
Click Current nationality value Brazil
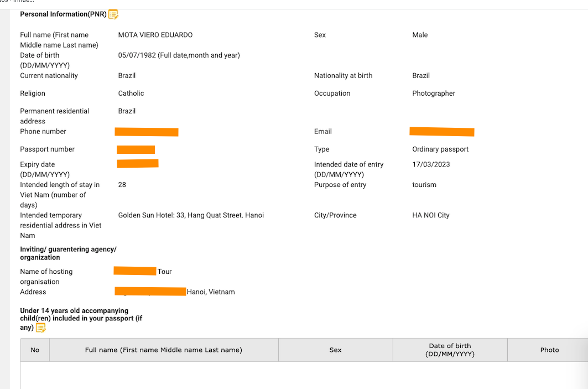tap(127, 75)
